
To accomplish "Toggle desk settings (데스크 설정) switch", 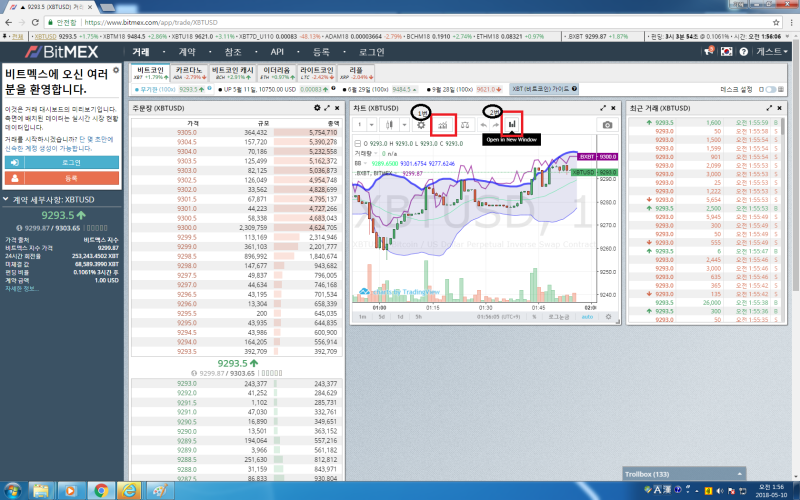I will pos(770,89).
